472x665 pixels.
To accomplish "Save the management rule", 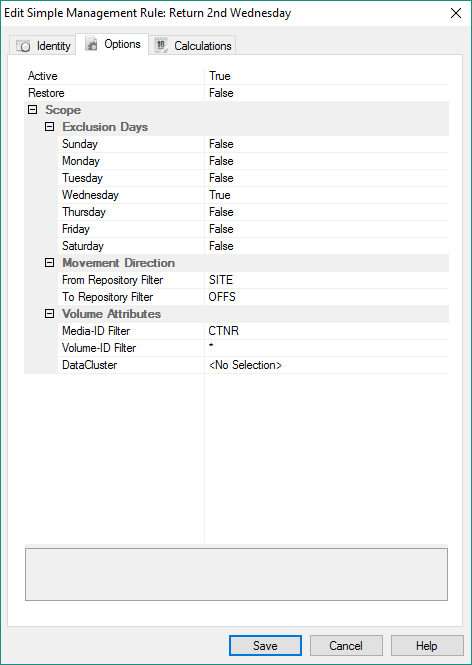I will (x=265, y=645).
